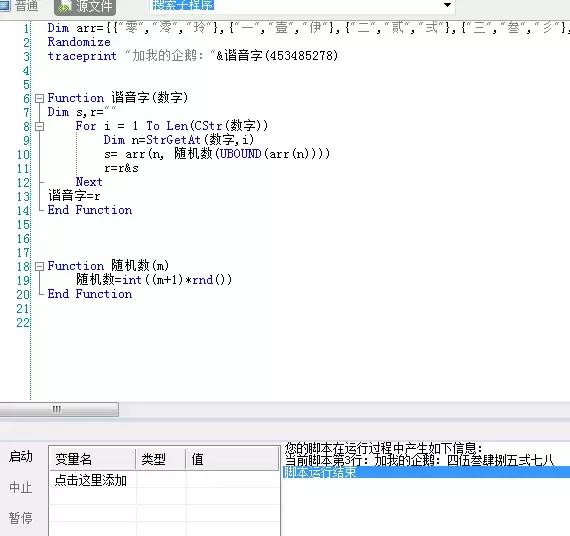Click the s= arr(n, 随机数 line 10

point(217,154)
